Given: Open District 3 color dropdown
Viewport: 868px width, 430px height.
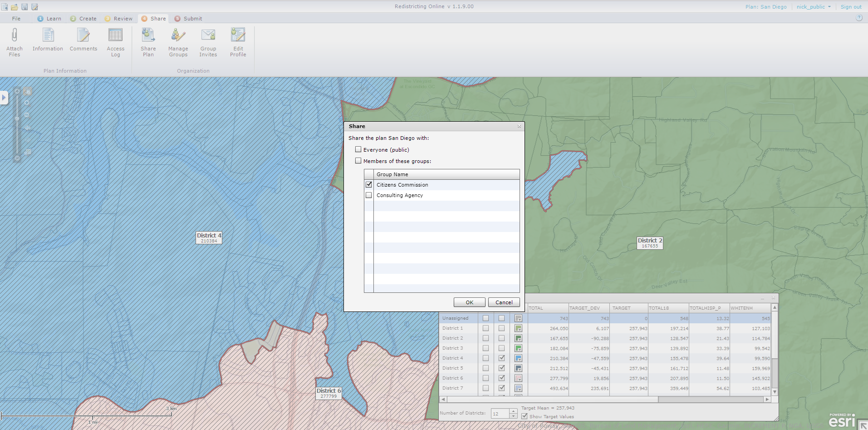Looking at the screenshot, I should coord(519,348).
